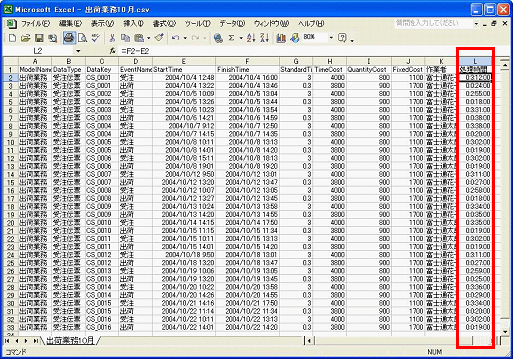
Task: Click the Excel Help question mark icon
Action: 342,38
